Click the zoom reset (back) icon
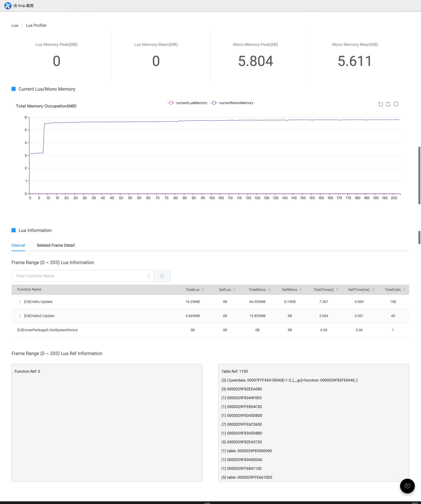Screen dimensions: 421x504 [388, 104]
